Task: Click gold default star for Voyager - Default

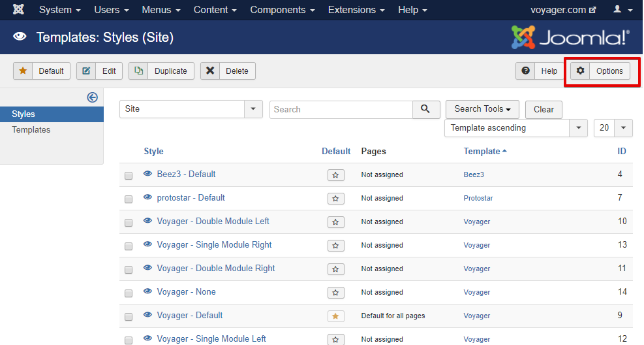Action: click(x=335, y=316)
